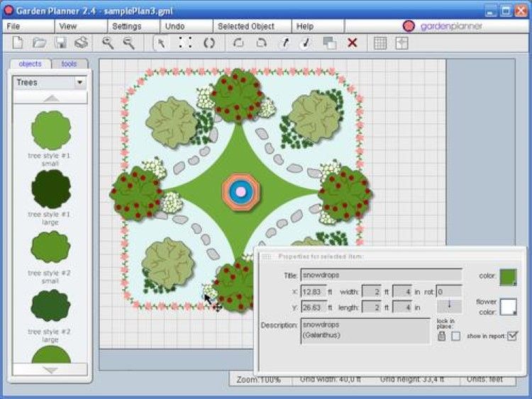Screen dimensions: 532x399
Task: Rotate the object clockwise
Action: [261, 43]
